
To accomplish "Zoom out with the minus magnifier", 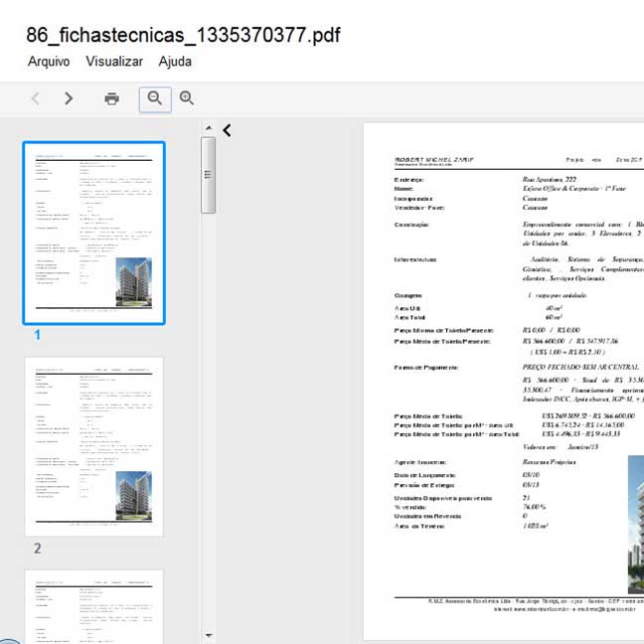I will [x=154, y=98].
